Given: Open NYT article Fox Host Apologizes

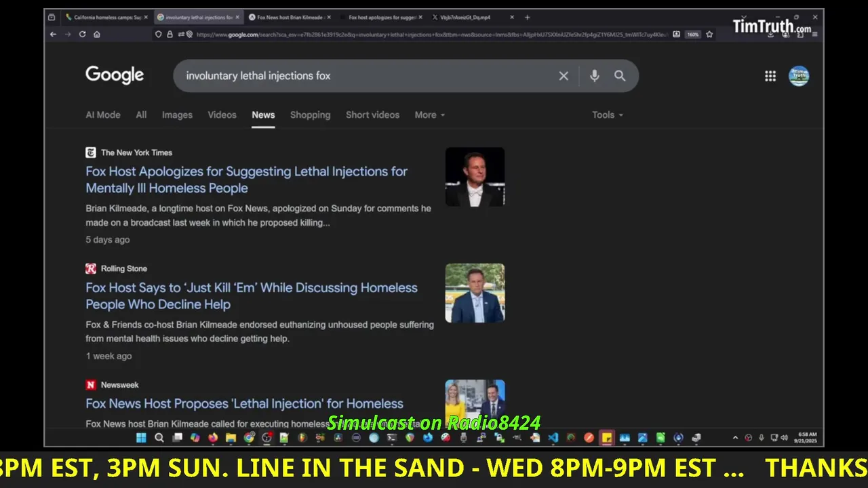Looking at the screenshot, I should pyautogui.click(x=247, y=180).
